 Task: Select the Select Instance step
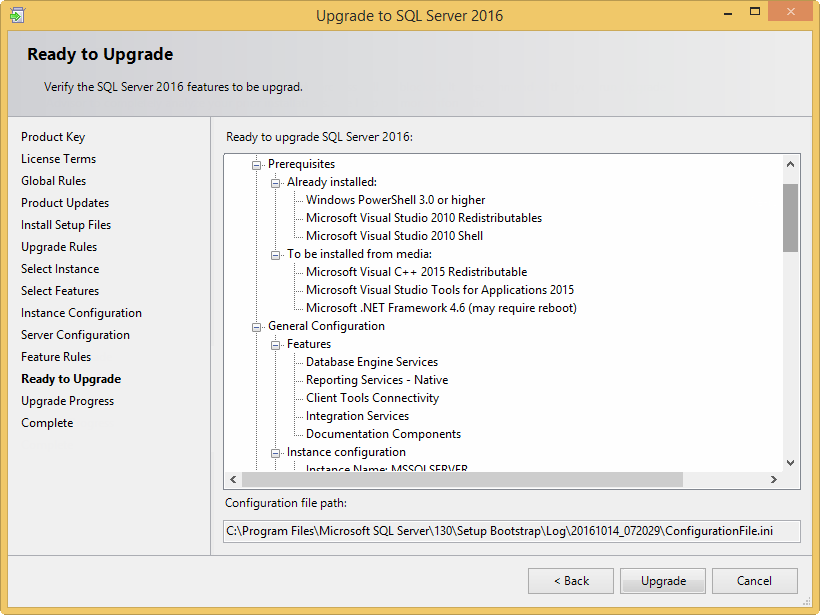(60, 269)
